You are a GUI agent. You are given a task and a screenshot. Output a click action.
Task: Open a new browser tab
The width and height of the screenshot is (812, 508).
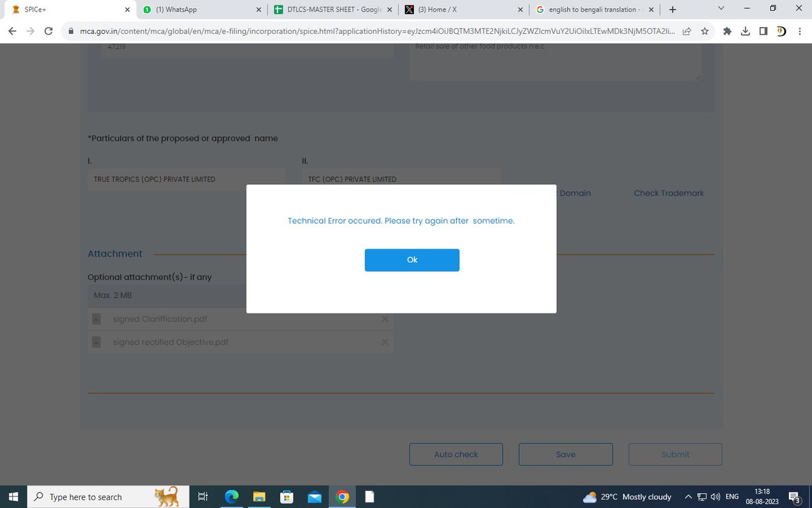[672, 9]
